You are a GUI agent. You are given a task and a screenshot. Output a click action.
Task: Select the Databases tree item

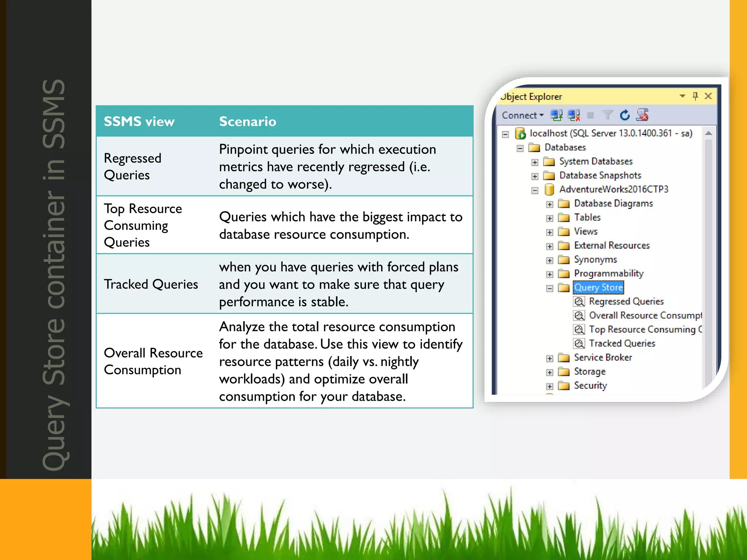[x=565, y=147]
